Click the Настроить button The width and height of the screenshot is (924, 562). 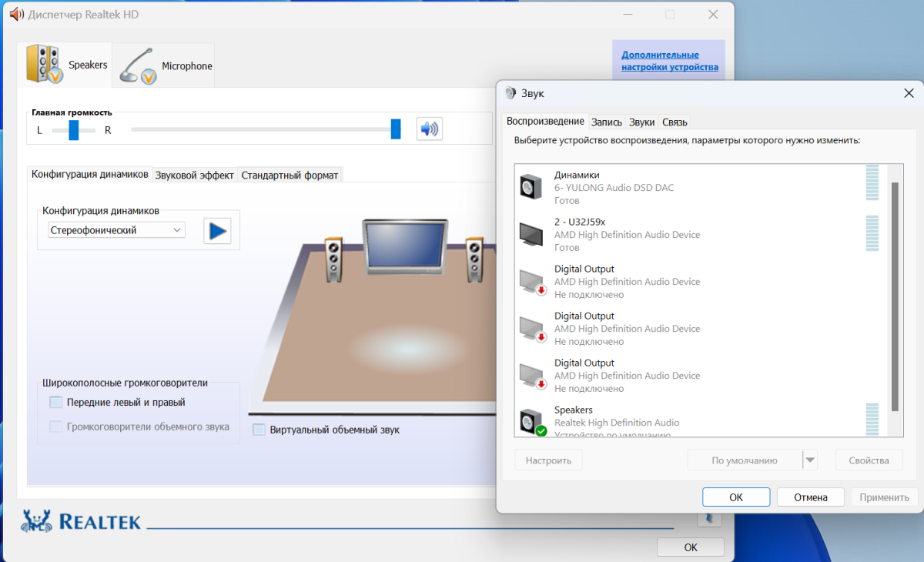pos(548,460)
